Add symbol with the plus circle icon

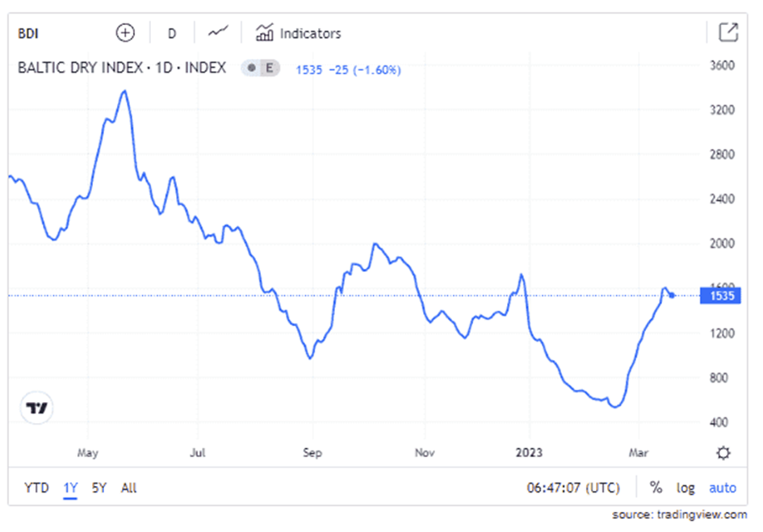coord(125,33)
